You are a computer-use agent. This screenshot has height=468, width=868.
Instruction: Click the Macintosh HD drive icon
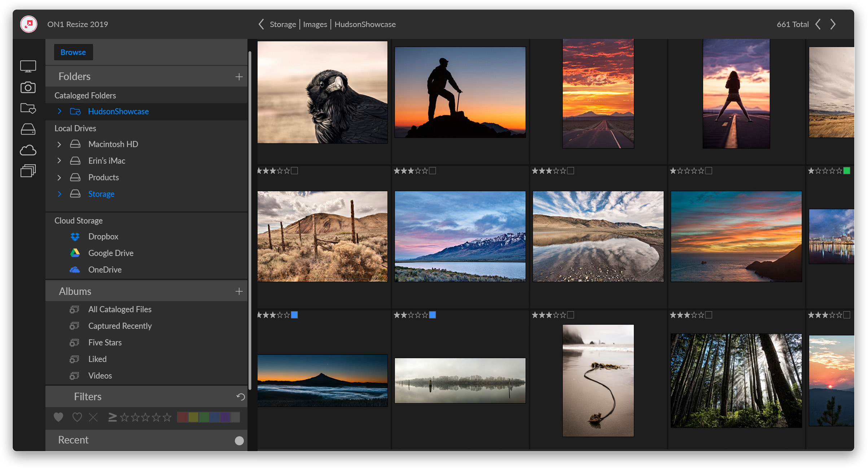(75, 144)
